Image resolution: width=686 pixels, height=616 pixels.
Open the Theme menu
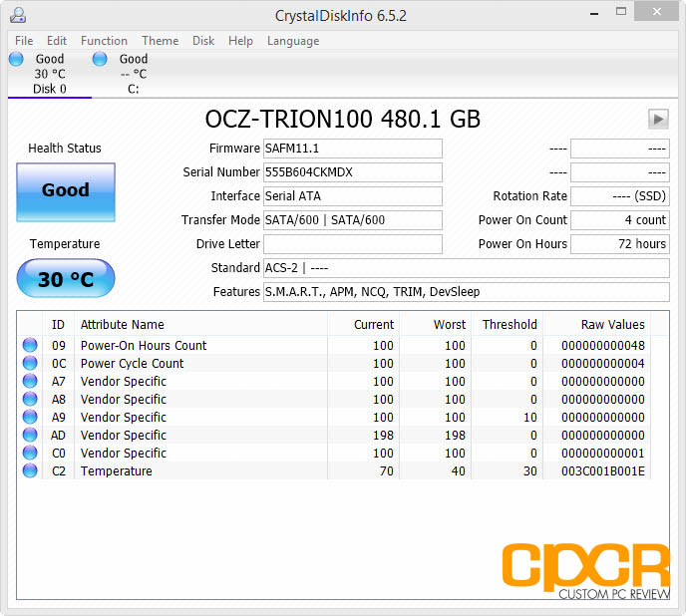161,41
